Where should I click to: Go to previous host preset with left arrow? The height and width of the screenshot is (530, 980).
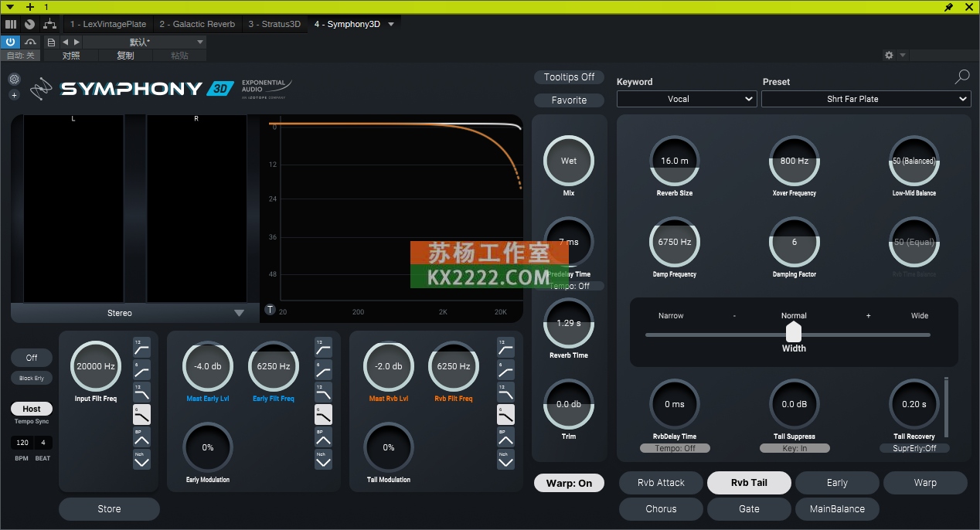tap(66, 42)
